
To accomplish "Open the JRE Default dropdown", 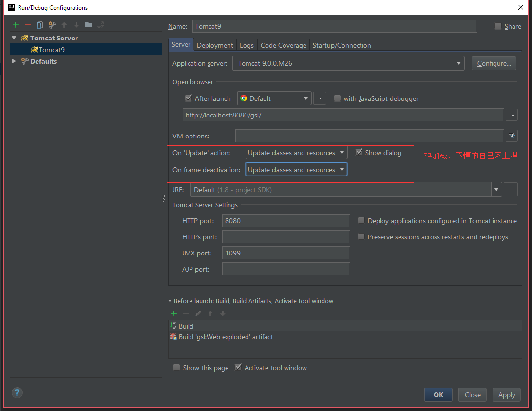I will [x=496, y=190].
